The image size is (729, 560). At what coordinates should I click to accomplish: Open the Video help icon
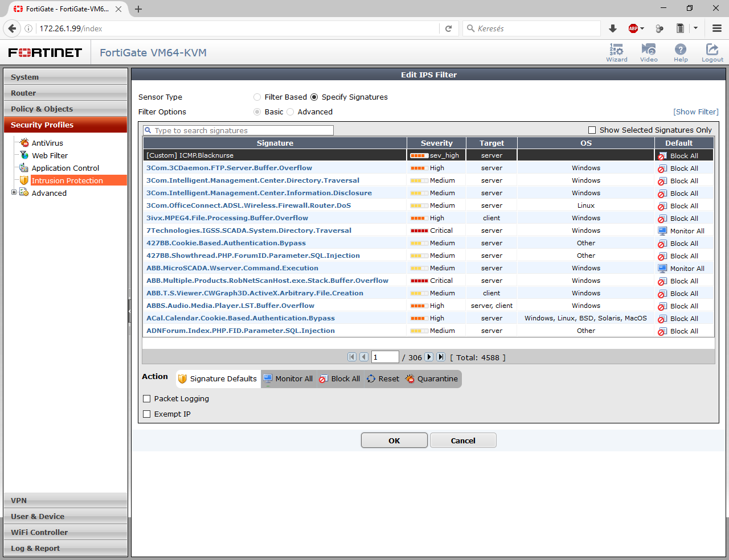click(649, 52)
